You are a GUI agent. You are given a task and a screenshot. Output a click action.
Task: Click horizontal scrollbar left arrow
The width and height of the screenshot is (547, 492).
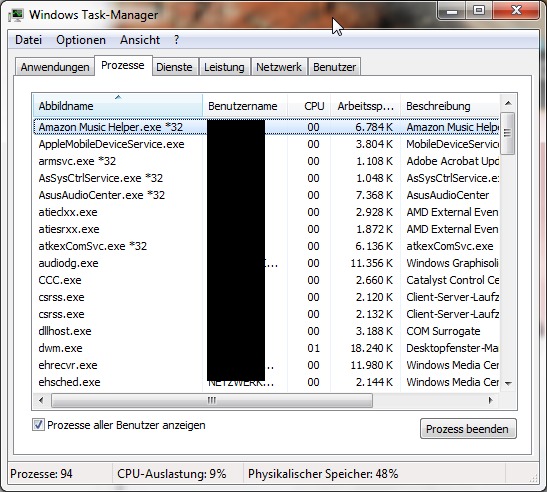[x=41, y=400]
